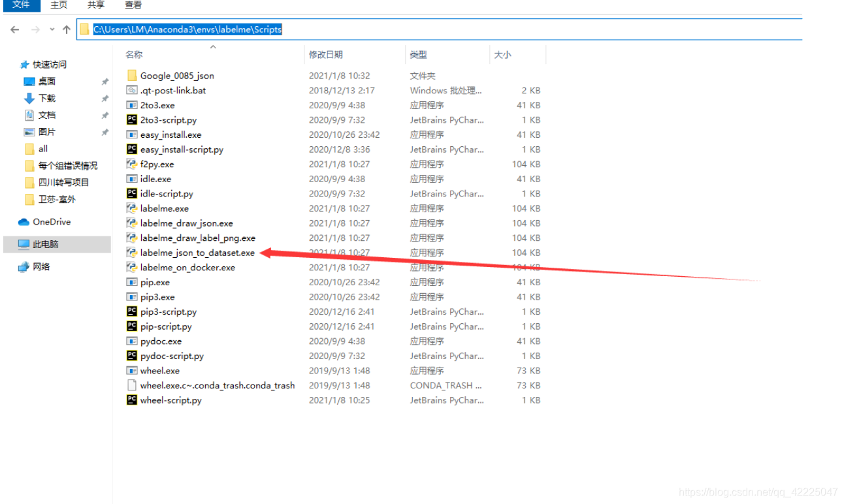The image size is (844, 504).
Task: Switch to the 主页 ribbon tab
Action: click(x=59, y=5)
